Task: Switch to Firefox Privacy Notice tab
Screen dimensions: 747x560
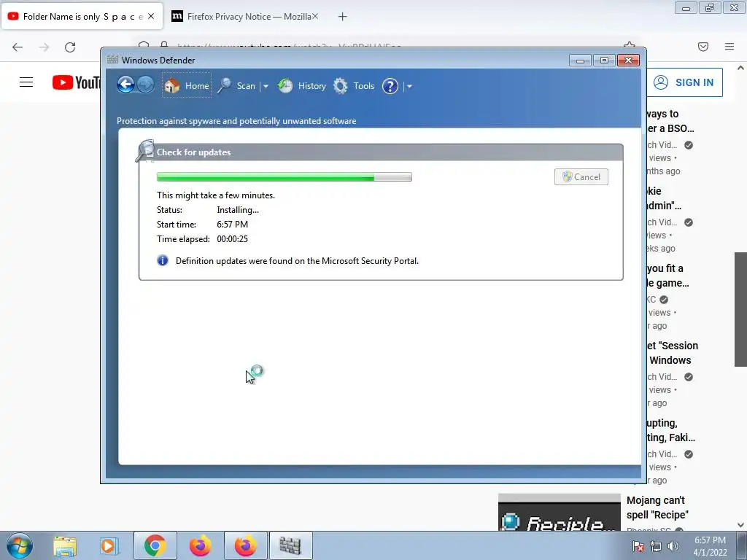Action: click(244, 17)
